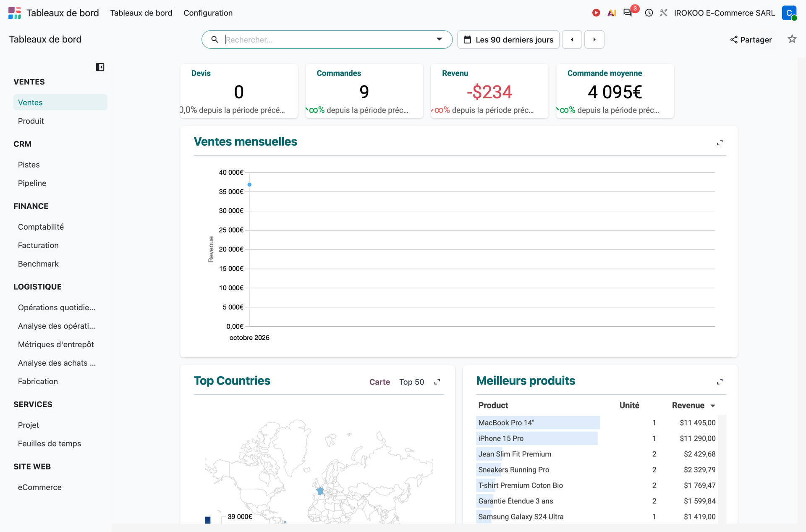The width and height of the screenshot is (806, 532).
Task: Expand the Meilleurs produits panel fullscreen
Action: (x=720, y=382)
